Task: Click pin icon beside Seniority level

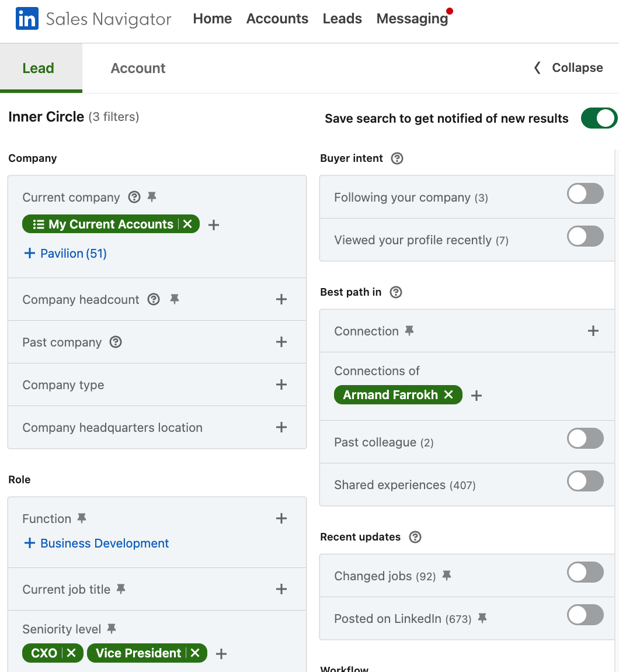Action: point(112,629)
